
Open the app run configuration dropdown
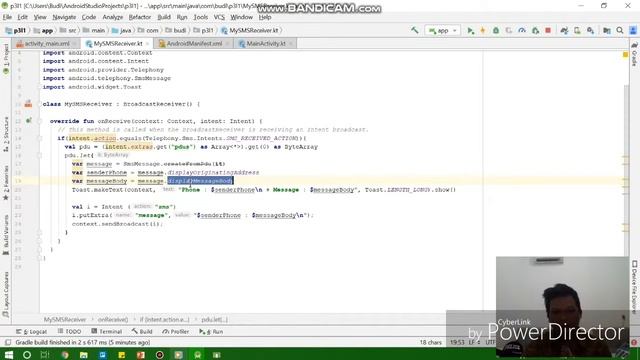point(442,30)
